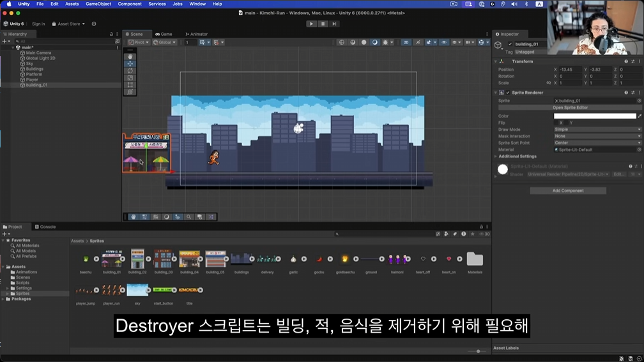Select Main Camera in Hierarchy
The height and width of the screenshot is (362, 644).
pyautogui.click(x=38, y=53)
